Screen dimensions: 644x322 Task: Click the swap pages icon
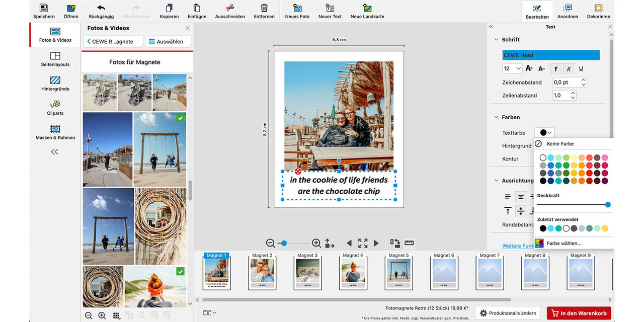pyautogui.click(x=395, y=244)
